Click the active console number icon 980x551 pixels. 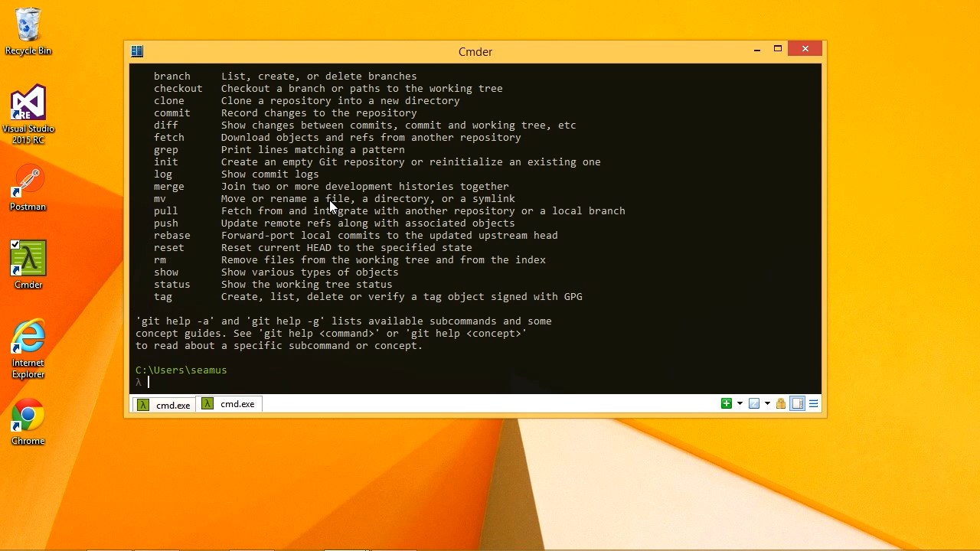coord(754,403)
